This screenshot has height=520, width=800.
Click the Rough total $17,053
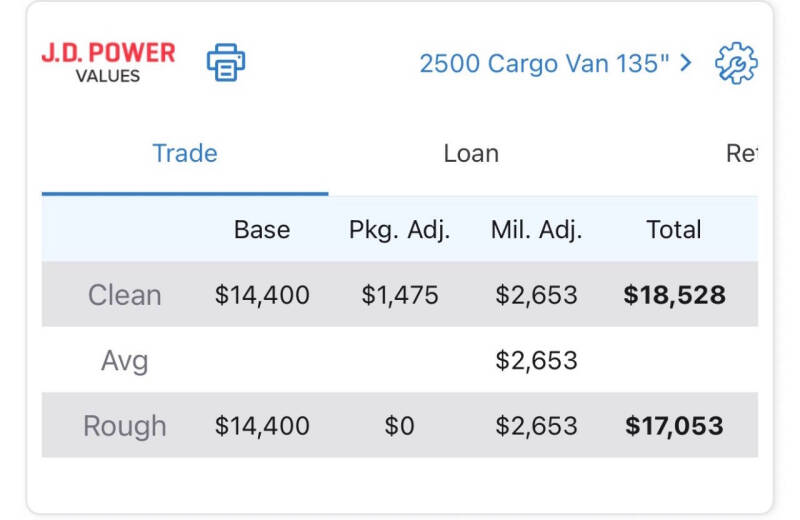pos(674,426)
